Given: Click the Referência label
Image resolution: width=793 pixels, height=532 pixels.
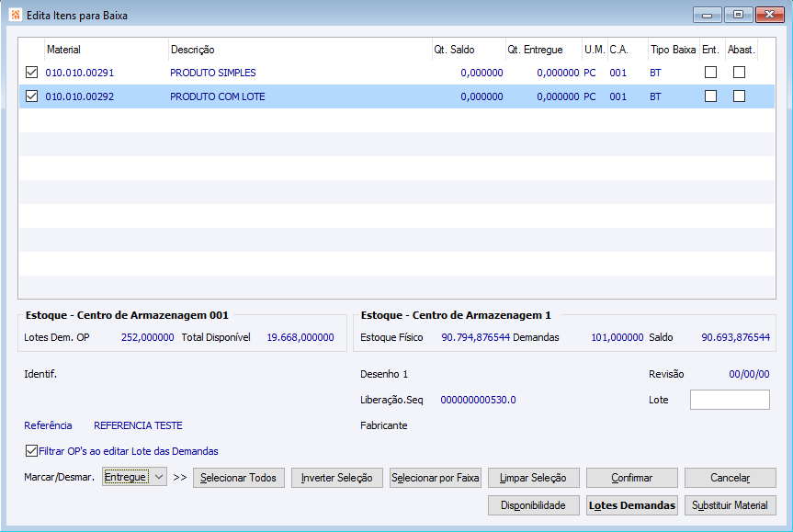Looking at the screenshot, I should tap(48, 425).
